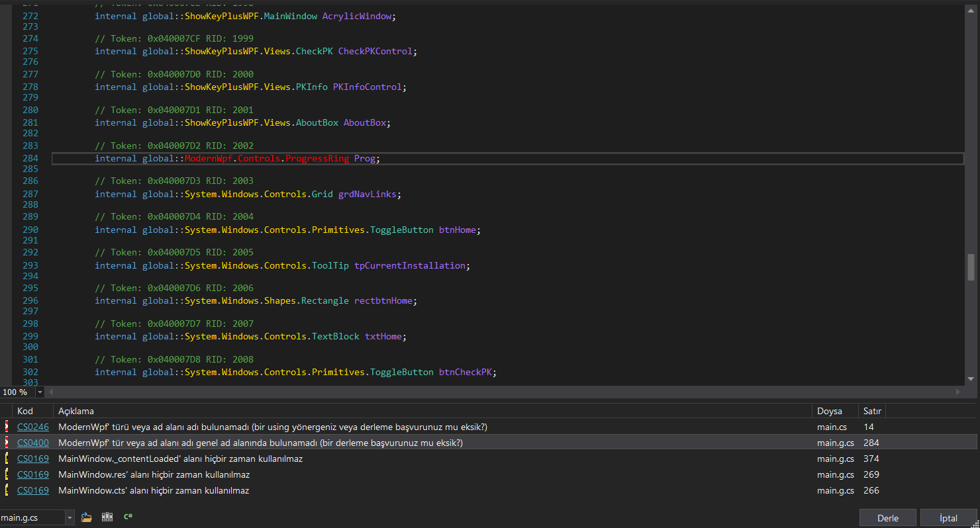
Task: Click the main.g.cs file cell in the CS0400 row
Action: pyautogui.click(x=836, y=443)
